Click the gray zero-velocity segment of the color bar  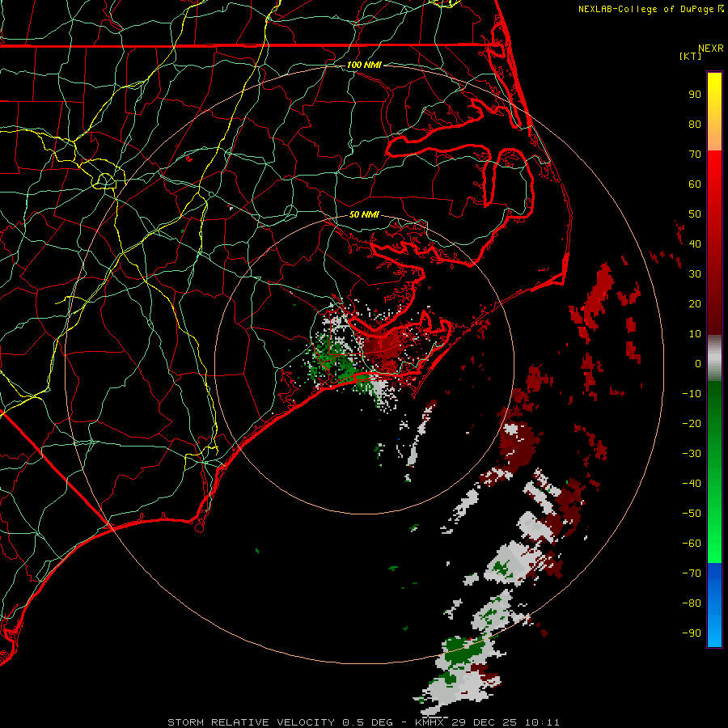coord(714,358)
